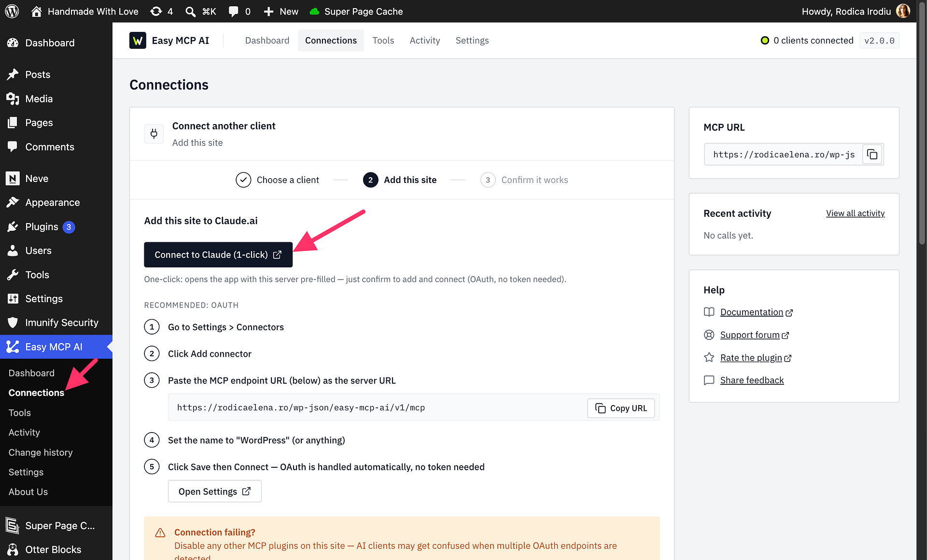Click the Easy MCP AI logo
927x560 pixels.
coord(138,41)
